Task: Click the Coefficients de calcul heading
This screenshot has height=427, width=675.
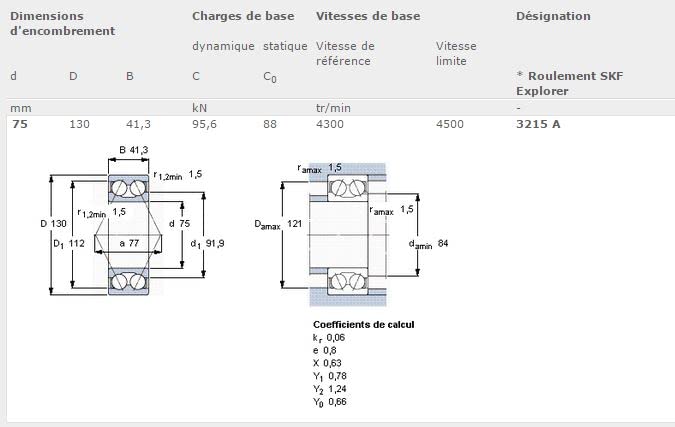Action: (363, 325)
